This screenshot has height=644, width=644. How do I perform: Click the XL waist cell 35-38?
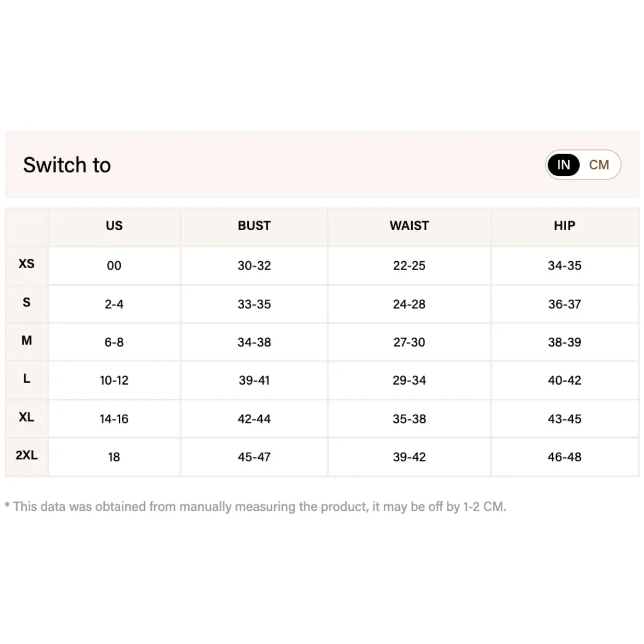click(x=409, y=419)
